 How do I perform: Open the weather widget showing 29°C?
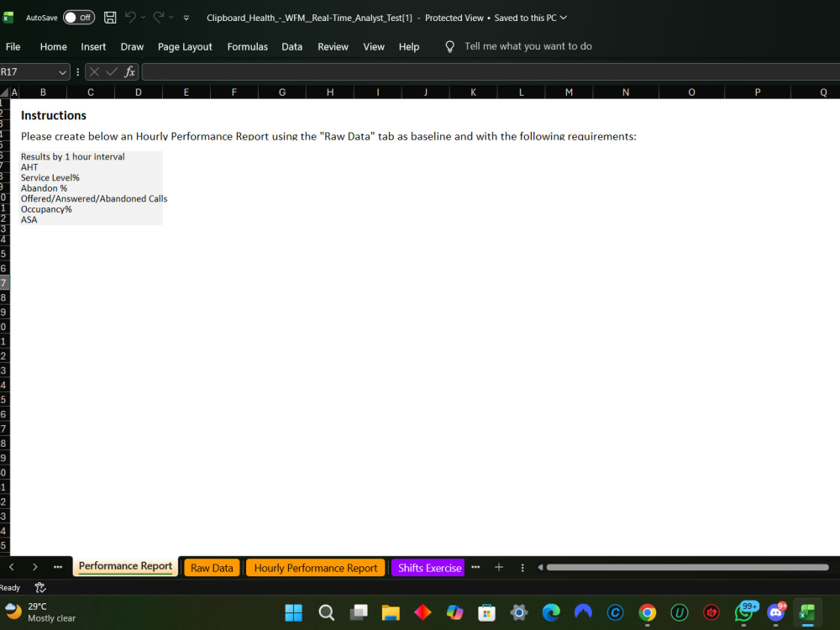[x=40, y=612]
